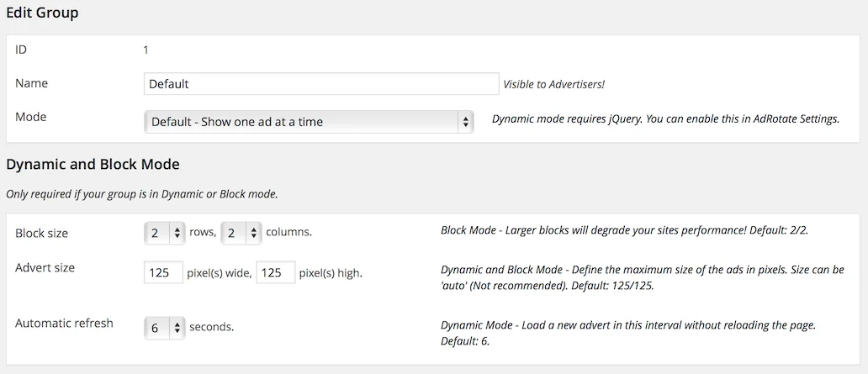Click the 'Mode' field label
This screenshot has width=868, height=374.
tap(31, 117)
